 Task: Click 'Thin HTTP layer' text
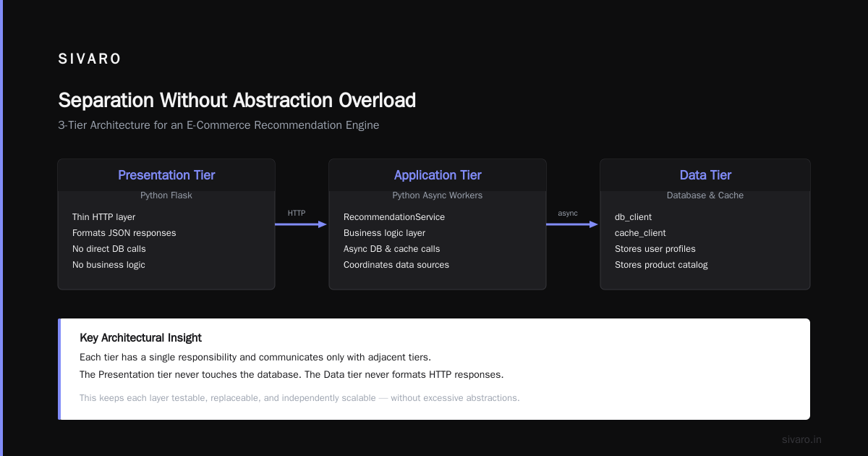(103, 217)
